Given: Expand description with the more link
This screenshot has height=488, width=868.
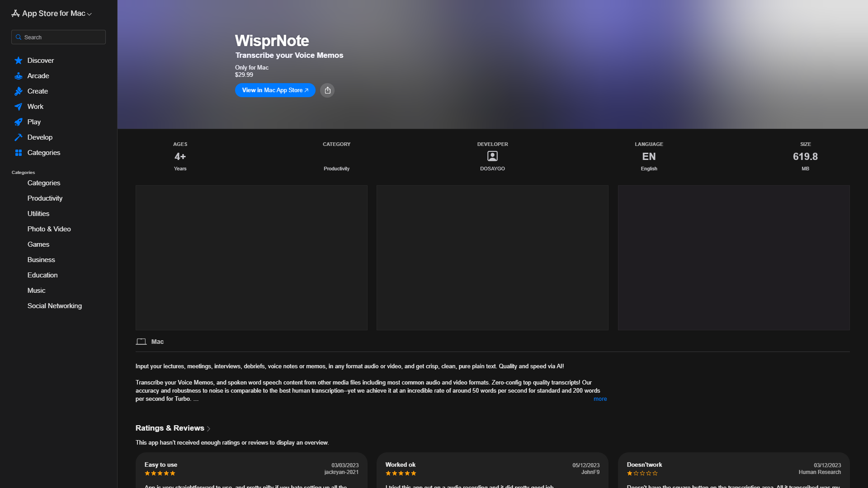Looking at the screenshot, I should 600,399.
